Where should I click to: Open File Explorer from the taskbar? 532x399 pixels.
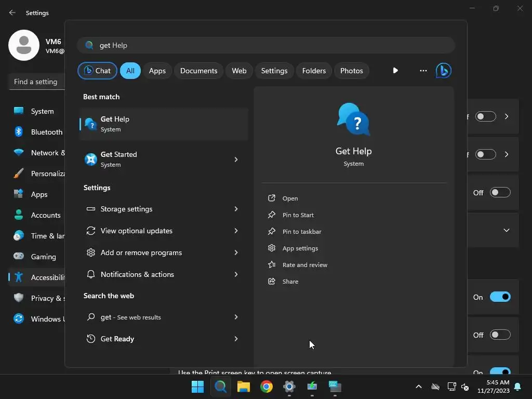click(244, 387)
